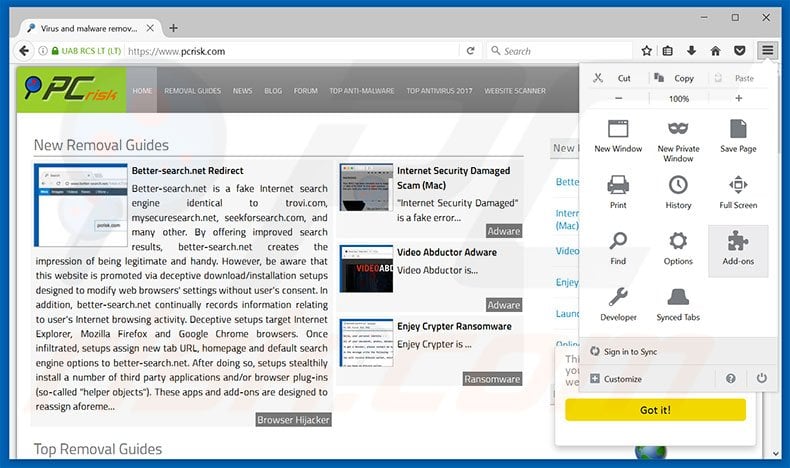Close the Virus and malware removal tab
Viewport: 790px width, 468px height.
(150, 28)
